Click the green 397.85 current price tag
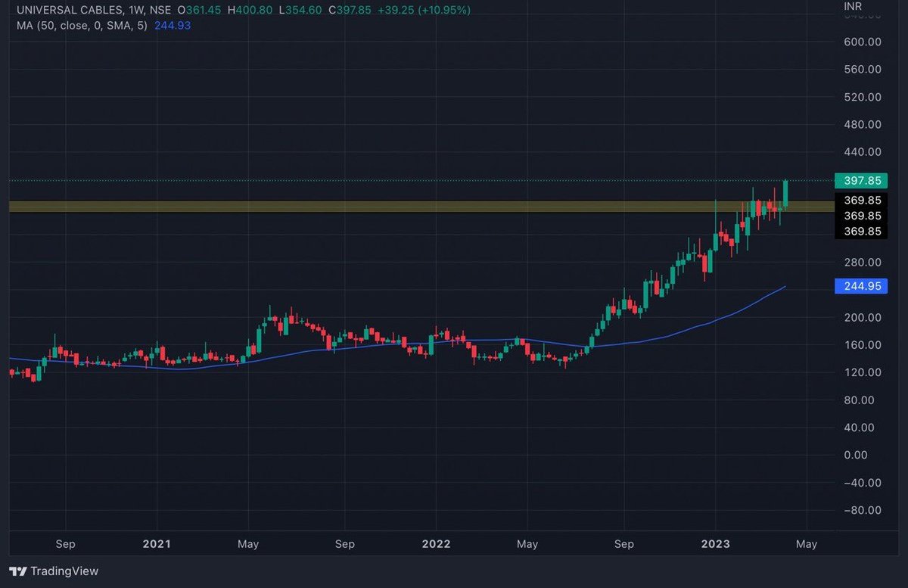 861,180
